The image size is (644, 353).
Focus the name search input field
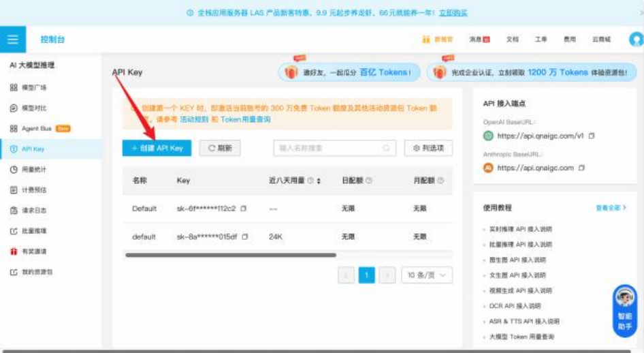coord(335,148)
